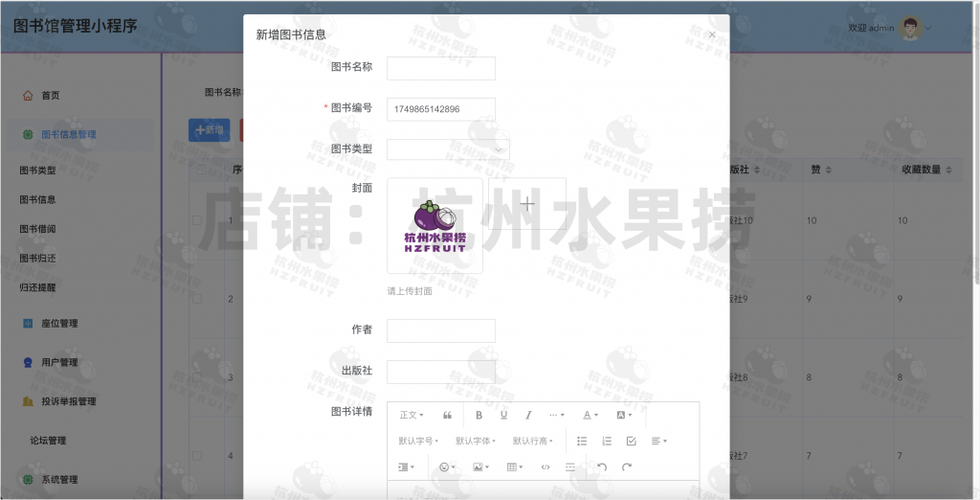Open the background color dropdown
Screen dimensions: 980x500
pyautogui.click(x=624, y=415)
